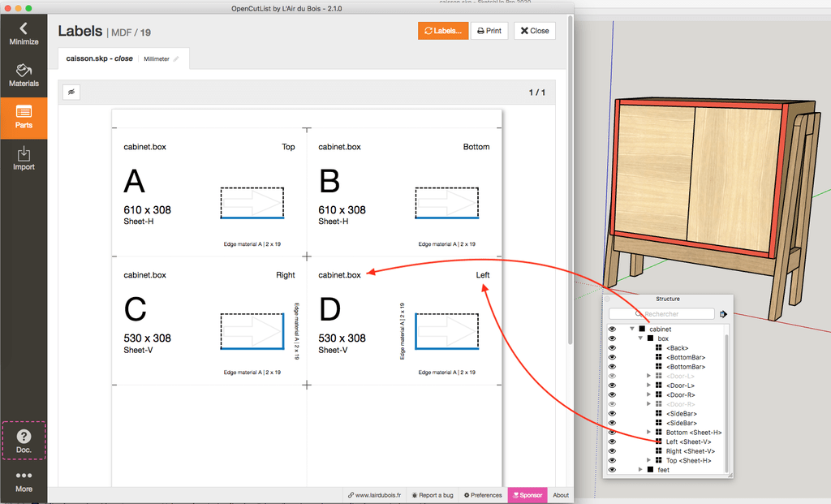Toggle visibility of box group
Viewport: 831px width, 504px height.
[612, 338]
